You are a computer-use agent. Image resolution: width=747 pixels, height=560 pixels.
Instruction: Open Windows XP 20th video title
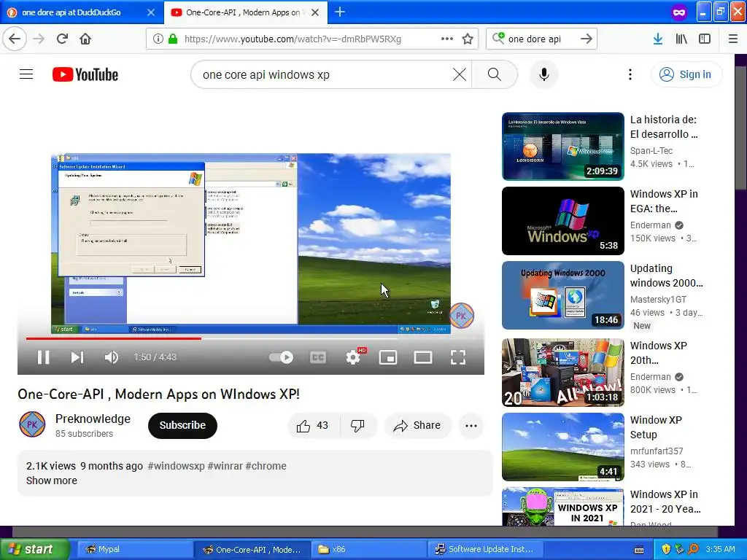(659, 353)
